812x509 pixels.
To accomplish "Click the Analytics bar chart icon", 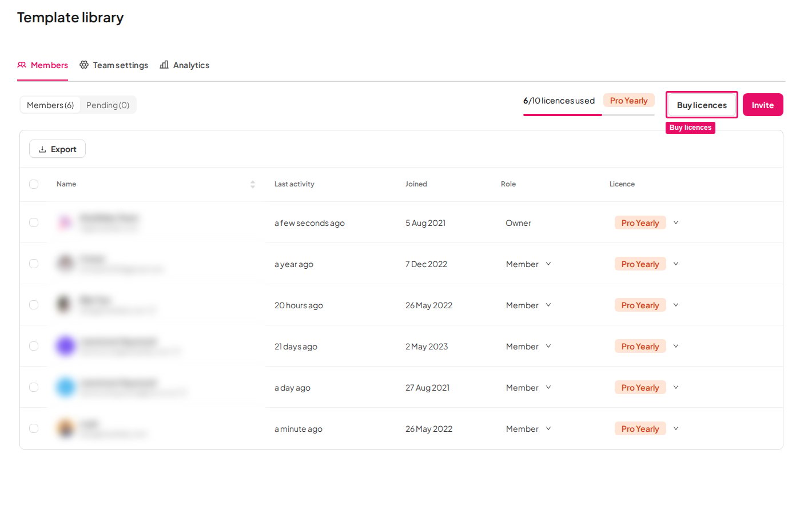I will (164, 65).
